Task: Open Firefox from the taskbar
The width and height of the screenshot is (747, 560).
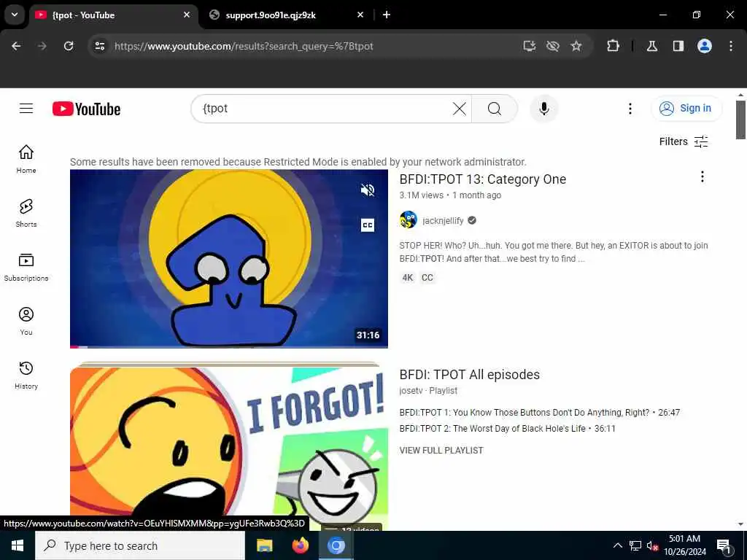Action: pos(300,545)
